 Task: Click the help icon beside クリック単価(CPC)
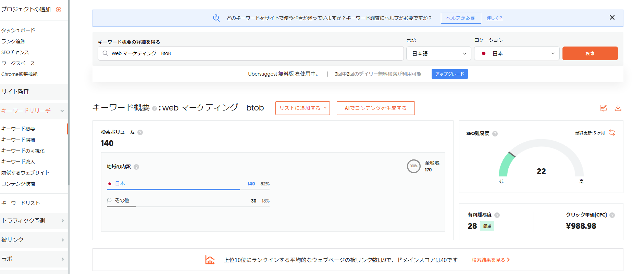tap(612, 215)
